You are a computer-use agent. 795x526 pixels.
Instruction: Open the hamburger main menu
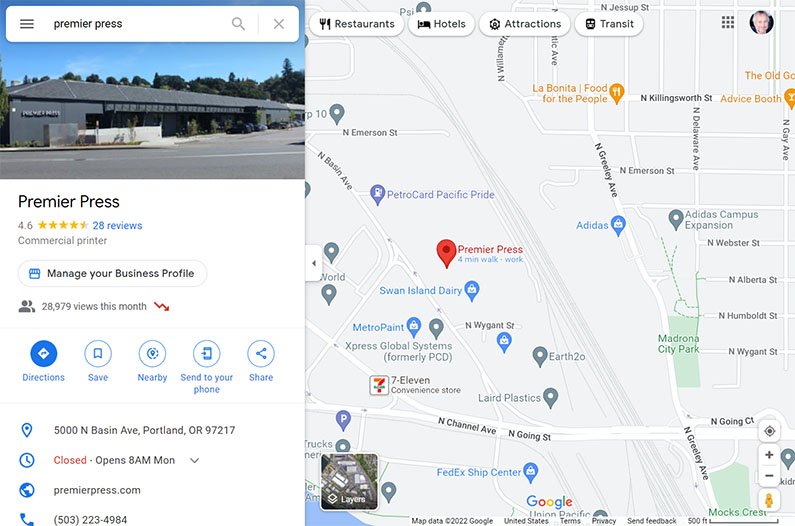27,24
